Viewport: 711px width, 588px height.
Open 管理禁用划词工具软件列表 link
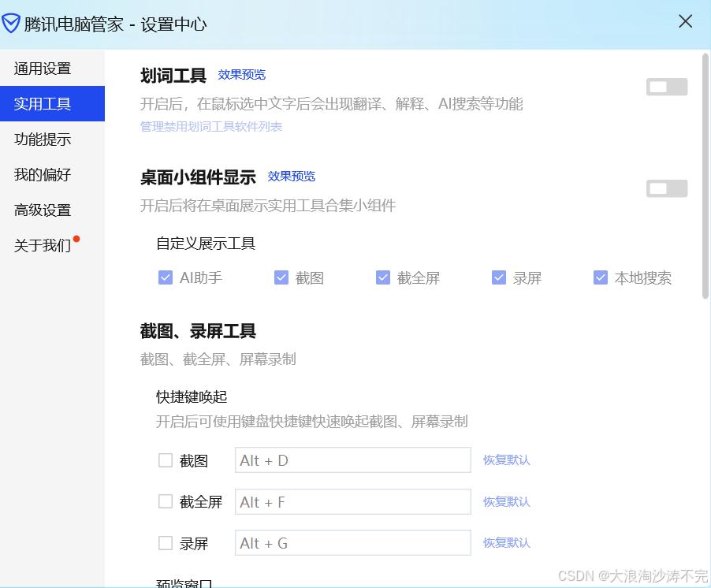[x=211, y=126]
